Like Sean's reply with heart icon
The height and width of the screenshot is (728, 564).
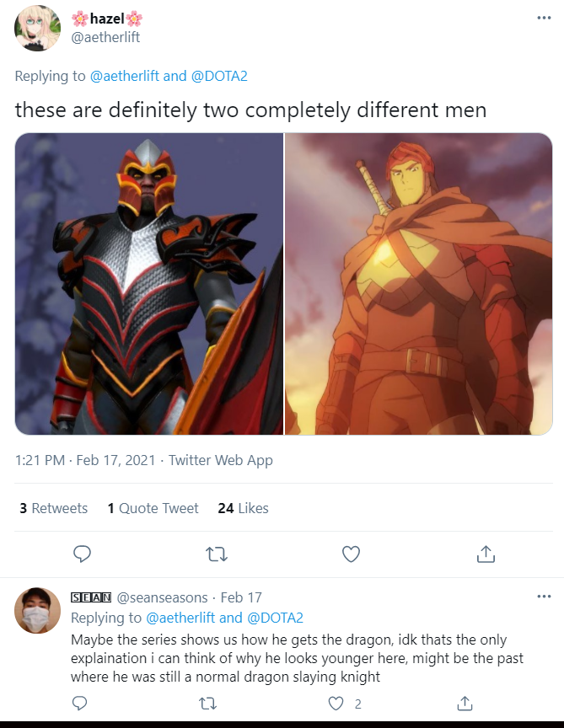pyautogui.click(x=336, y=704)
